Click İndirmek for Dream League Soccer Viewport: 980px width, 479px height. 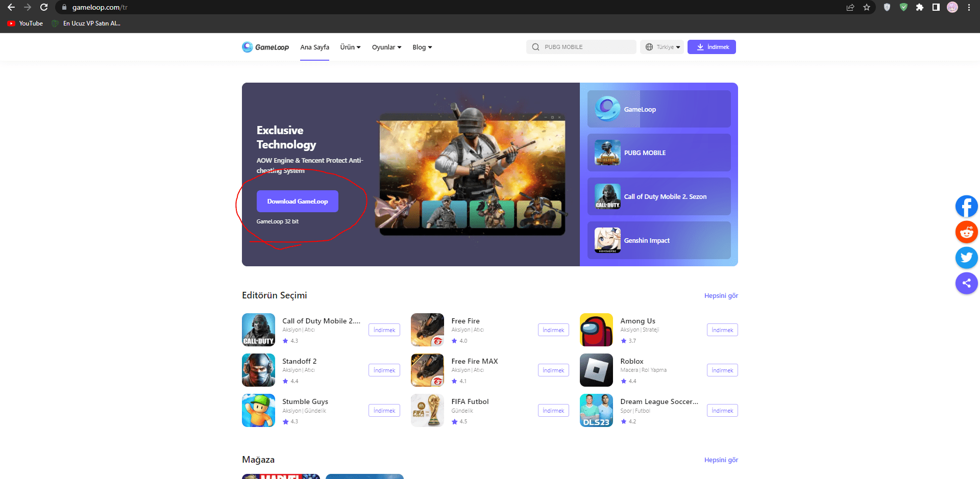pyautogui.click(x=722, y=411)
